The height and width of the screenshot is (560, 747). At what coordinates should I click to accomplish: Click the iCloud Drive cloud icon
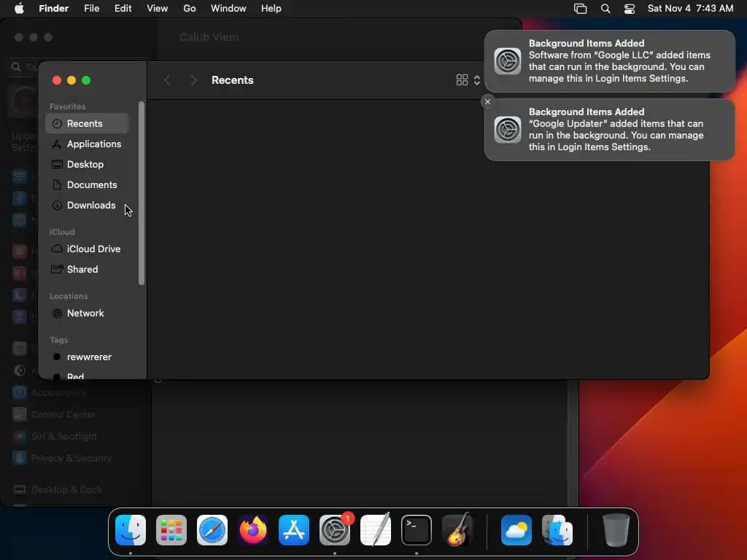coord(57,249)
